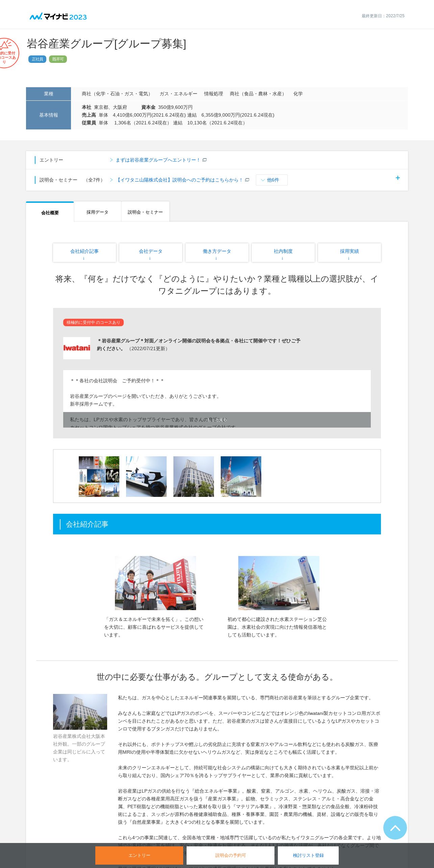Viewport: 434px width, 868px height.
Task: Click the Marui delivery staff photo
Action: coord(155,583)
